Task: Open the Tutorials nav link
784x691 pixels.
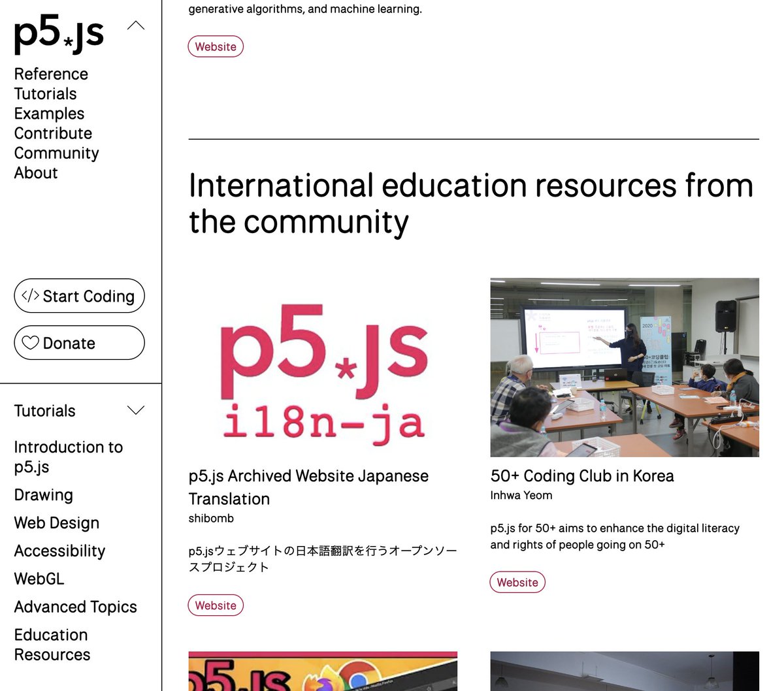Action: 45,93
